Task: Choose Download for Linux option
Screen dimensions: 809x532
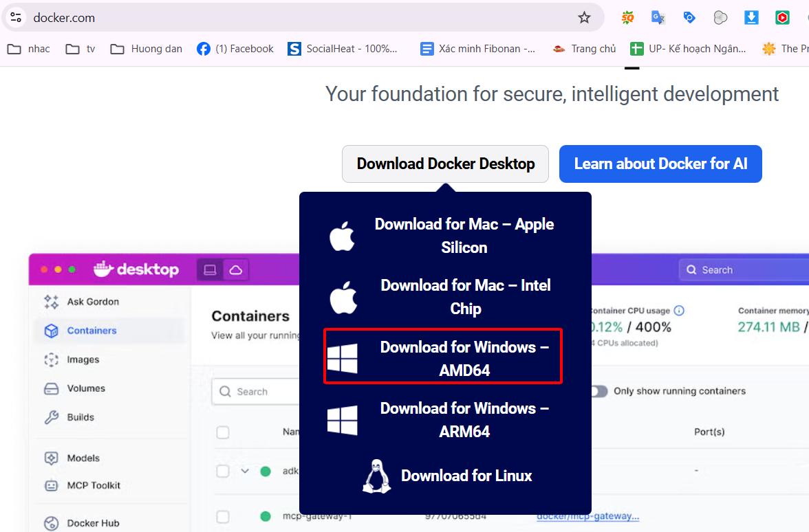Action: 447,476
